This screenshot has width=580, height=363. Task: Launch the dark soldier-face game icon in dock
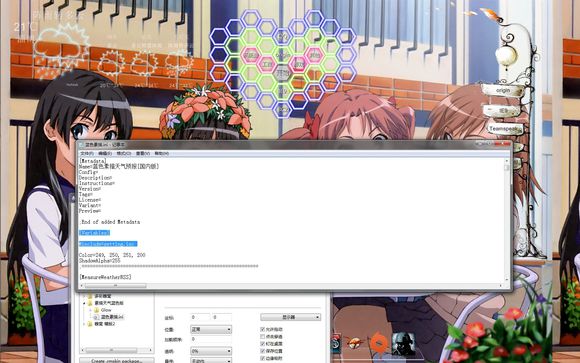(x=403, y=344)
